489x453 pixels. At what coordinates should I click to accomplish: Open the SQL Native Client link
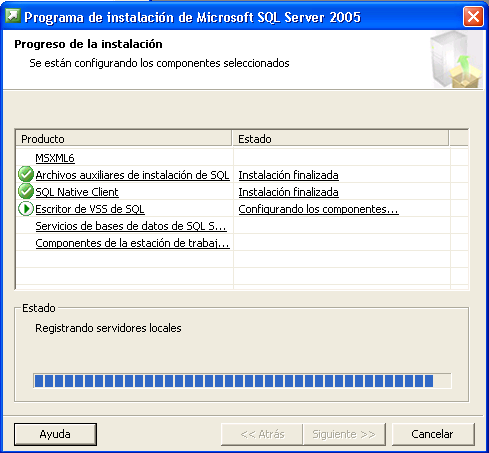pyautogui.click(x=77, y=192)
